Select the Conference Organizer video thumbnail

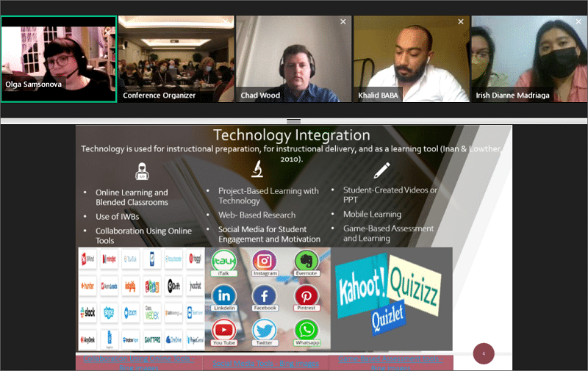(x=176, y=59)
